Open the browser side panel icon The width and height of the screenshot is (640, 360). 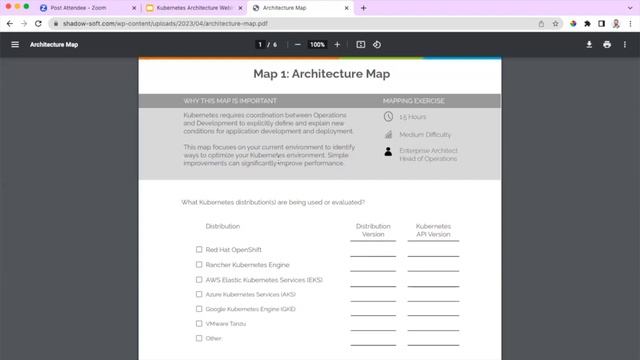point(601,24)
